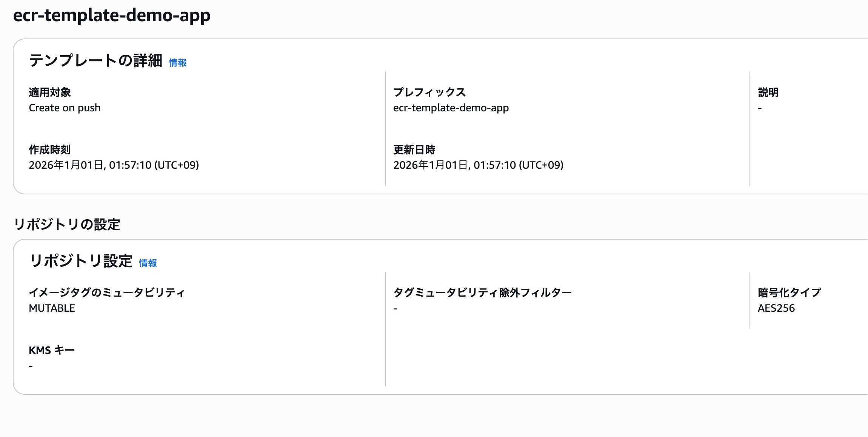This screenshot has width=868, height=437.
Task: Click the 更新日時 field label
Action: (x=414, y=150)
